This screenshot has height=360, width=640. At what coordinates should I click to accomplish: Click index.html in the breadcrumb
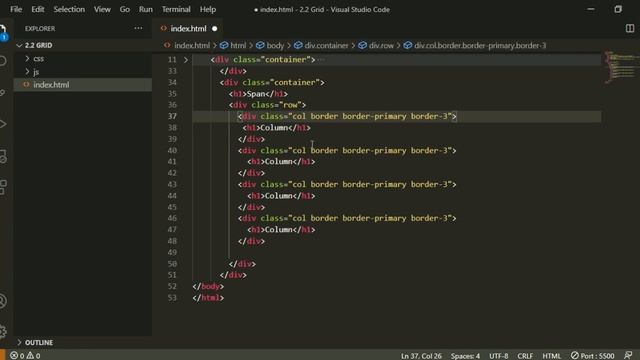click(192, 45)
